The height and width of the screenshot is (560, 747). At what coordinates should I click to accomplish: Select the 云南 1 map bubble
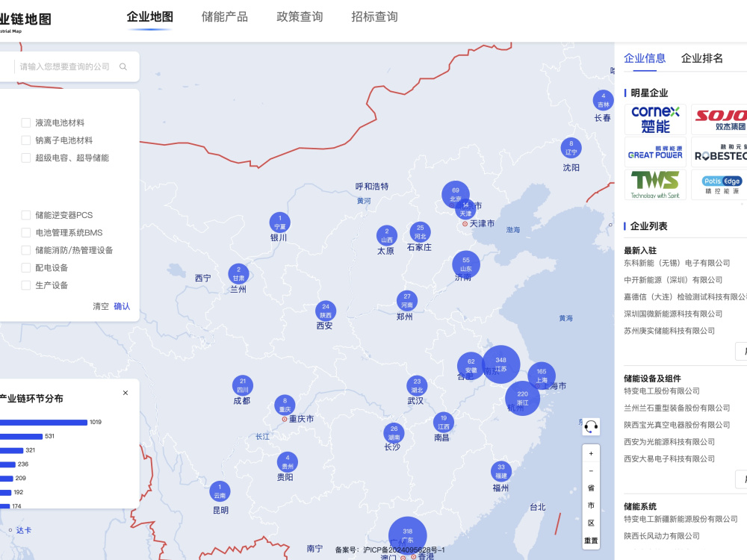(x=220, y=491)
